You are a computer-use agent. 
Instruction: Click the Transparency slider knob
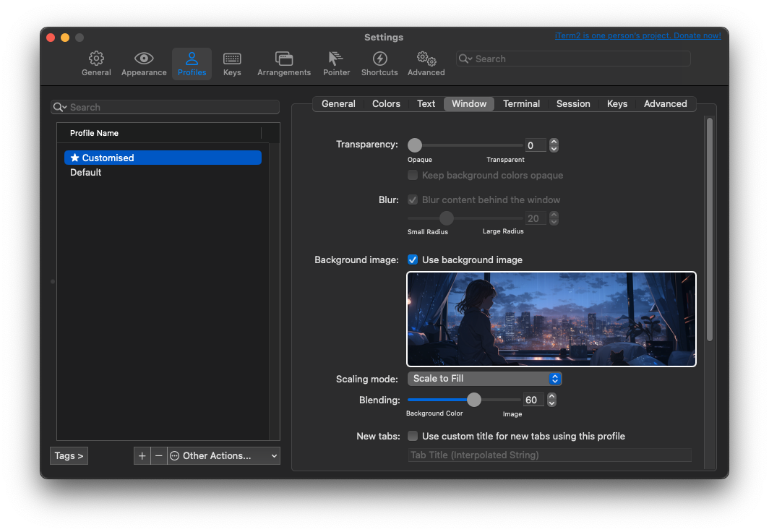(415, 145)
